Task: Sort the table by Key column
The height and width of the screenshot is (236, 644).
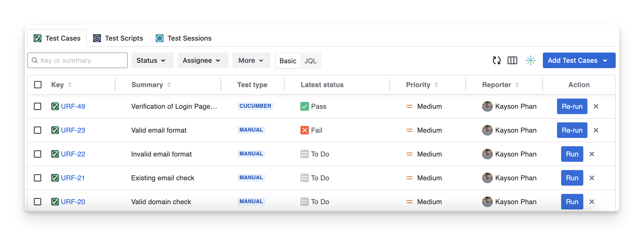Action: [70, 85]
